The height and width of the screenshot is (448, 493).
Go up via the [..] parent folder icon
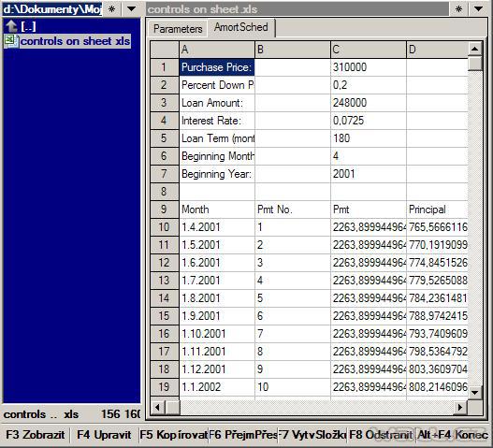click(11, 26)
